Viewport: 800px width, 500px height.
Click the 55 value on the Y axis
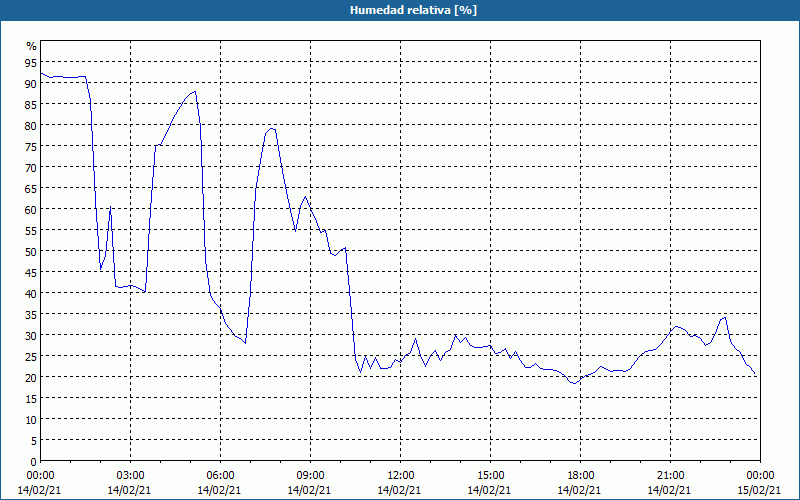31,231
